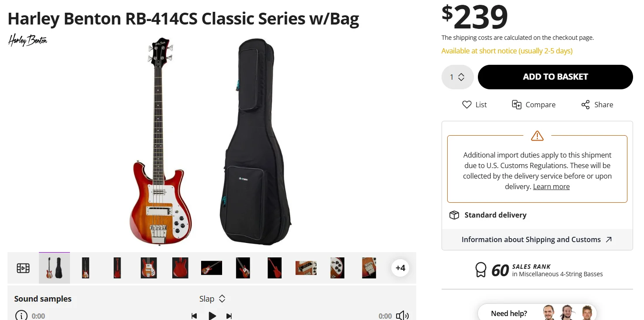Open the product video gallery icon
644x320 pixels.
23,268
